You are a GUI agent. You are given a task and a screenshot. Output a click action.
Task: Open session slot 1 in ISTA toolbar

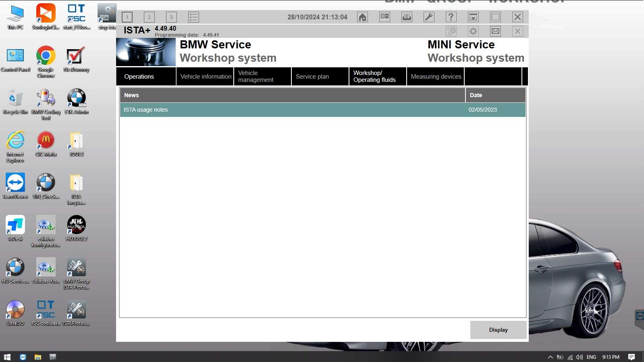tap(127, 17)
